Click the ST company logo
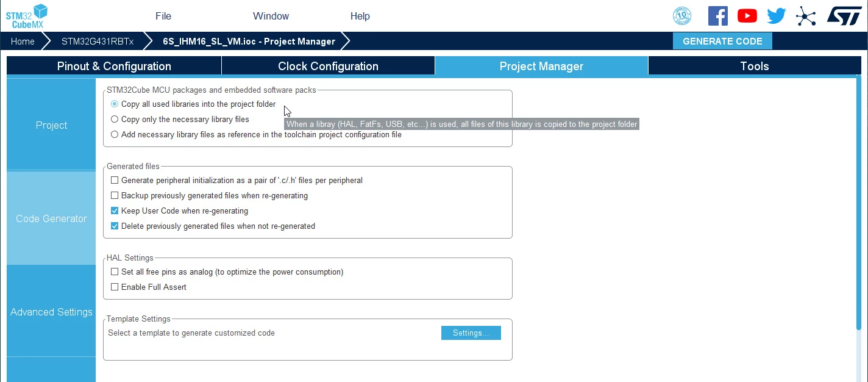868x382 pixels. pos(844,16)
